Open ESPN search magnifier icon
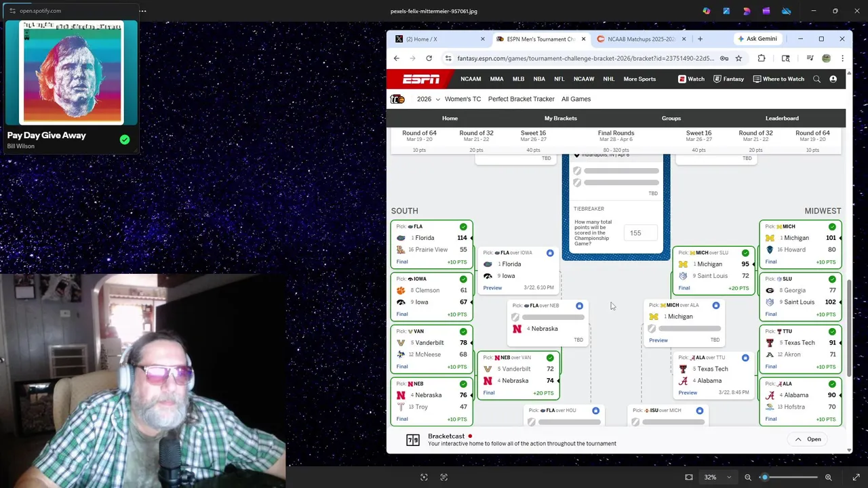The image size is (868, 488). point(816,79)
